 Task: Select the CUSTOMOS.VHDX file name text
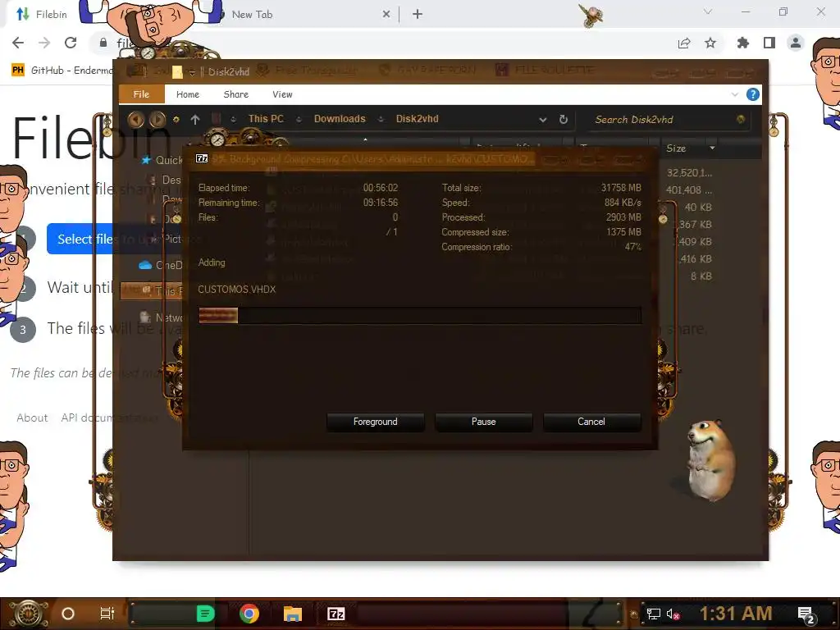tap(237, 290)
